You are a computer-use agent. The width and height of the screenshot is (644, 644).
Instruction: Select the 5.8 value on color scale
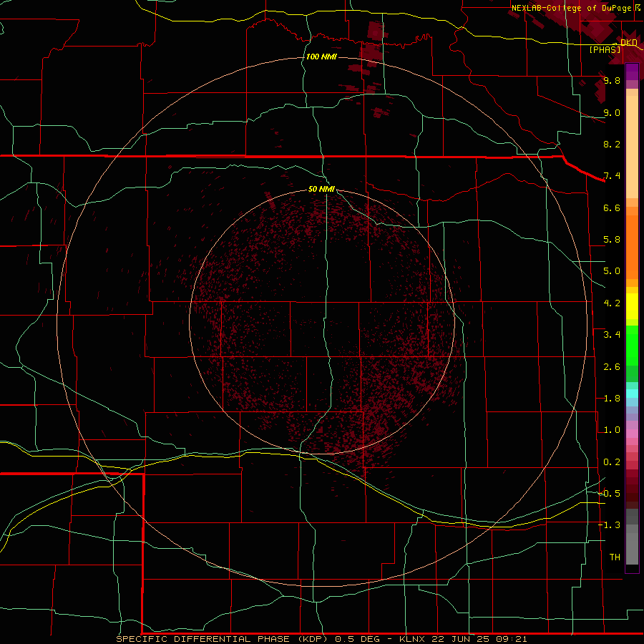(612, 240)
